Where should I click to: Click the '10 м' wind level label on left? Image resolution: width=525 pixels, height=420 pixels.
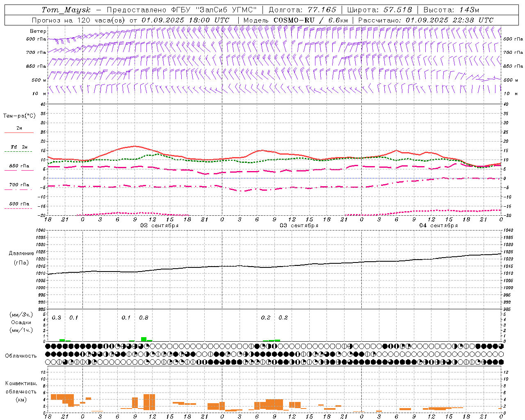[39, 94]
